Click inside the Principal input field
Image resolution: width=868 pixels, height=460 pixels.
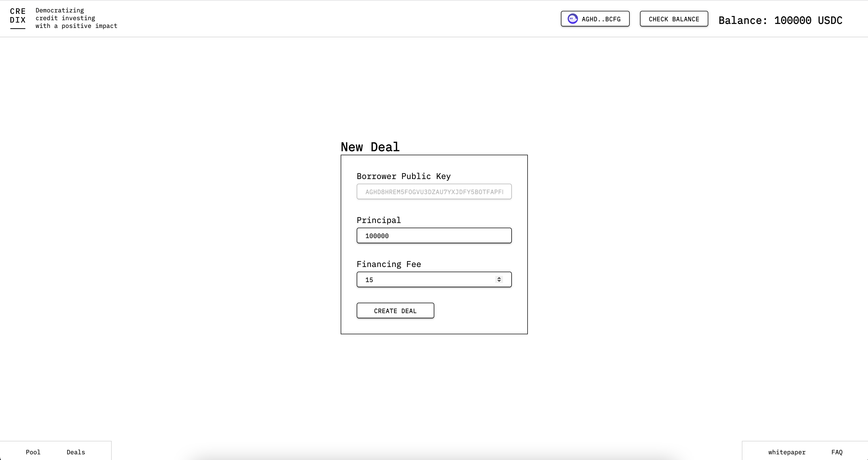[434, 236]
